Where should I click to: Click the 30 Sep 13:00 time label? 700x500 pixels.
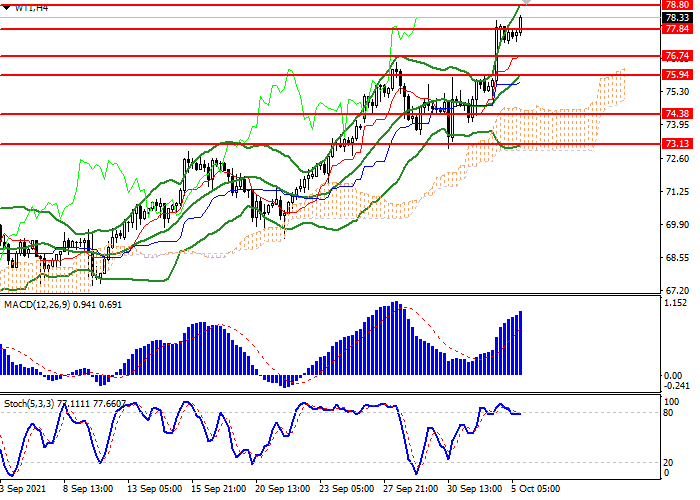[x=475, y=489]
